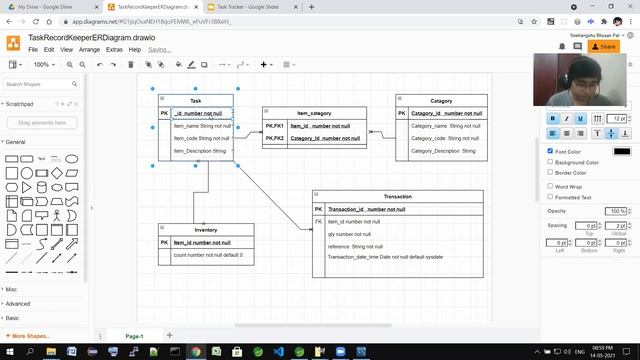Center align the text horizontally

(567, 133)
